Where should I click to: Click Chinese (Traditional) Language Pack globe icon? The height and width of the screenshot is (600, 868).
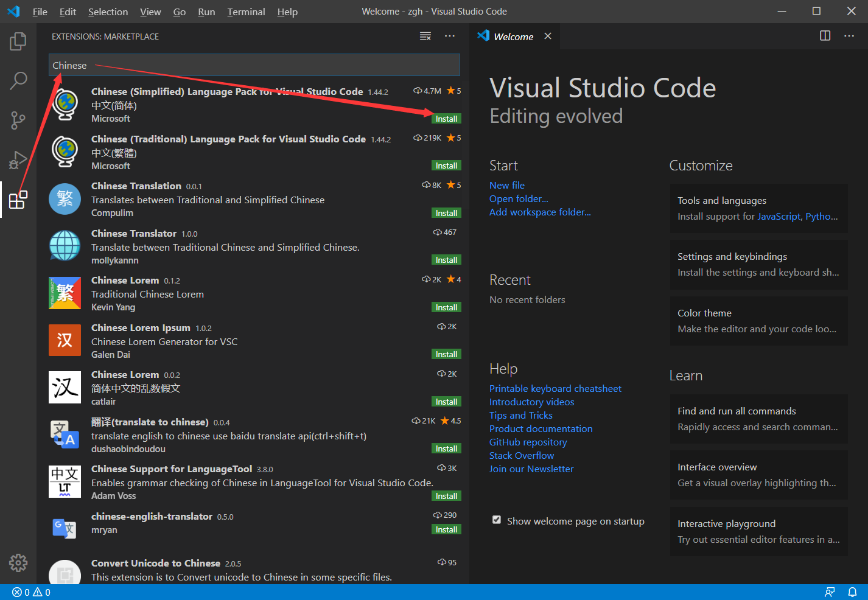[65, 152]
